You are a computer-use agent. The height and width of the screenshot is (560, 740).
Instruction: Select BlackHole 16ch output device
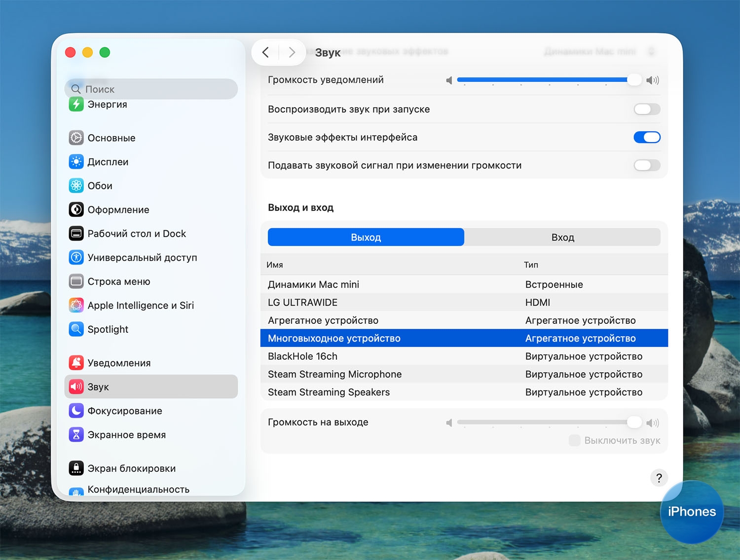pos(302,356)
